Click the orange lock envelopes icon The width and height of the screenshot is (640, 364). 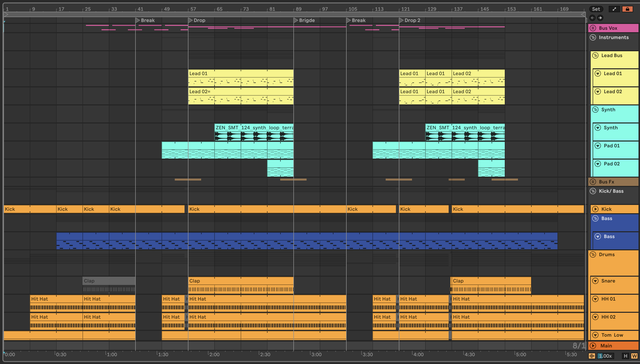[627, 9]
